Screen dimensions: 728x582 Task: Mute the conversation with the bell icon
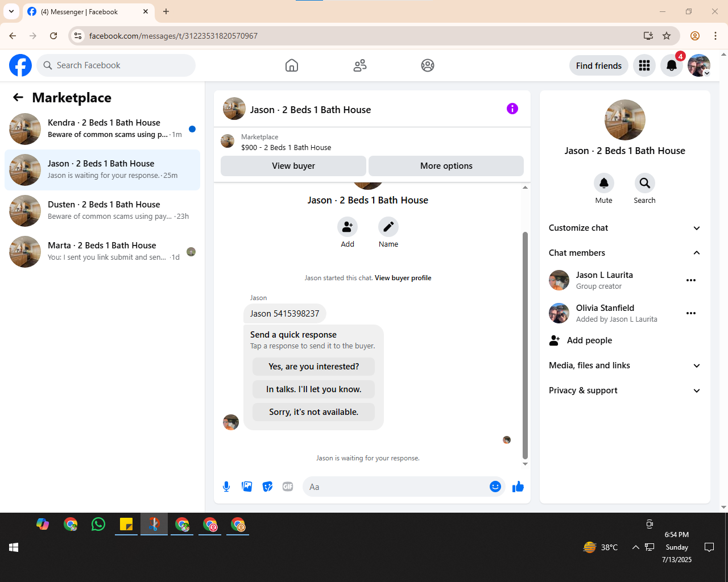coord(604,183)
